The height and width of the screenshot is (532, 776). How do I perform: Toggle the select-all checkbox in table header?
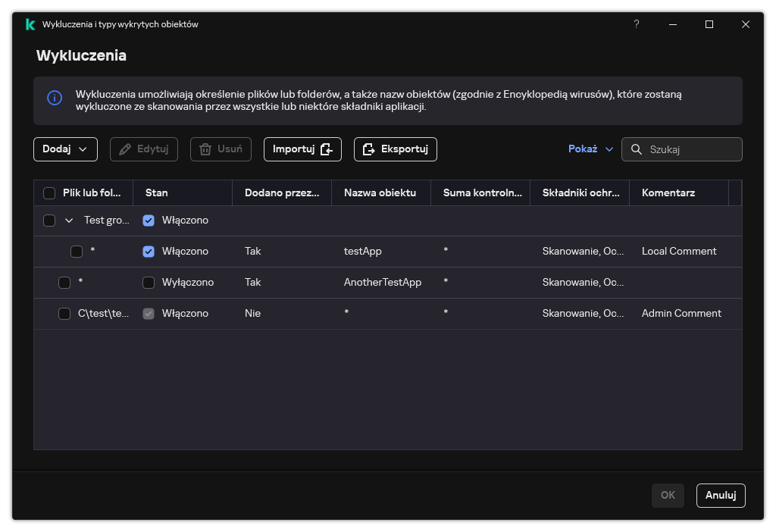point(49,193)
